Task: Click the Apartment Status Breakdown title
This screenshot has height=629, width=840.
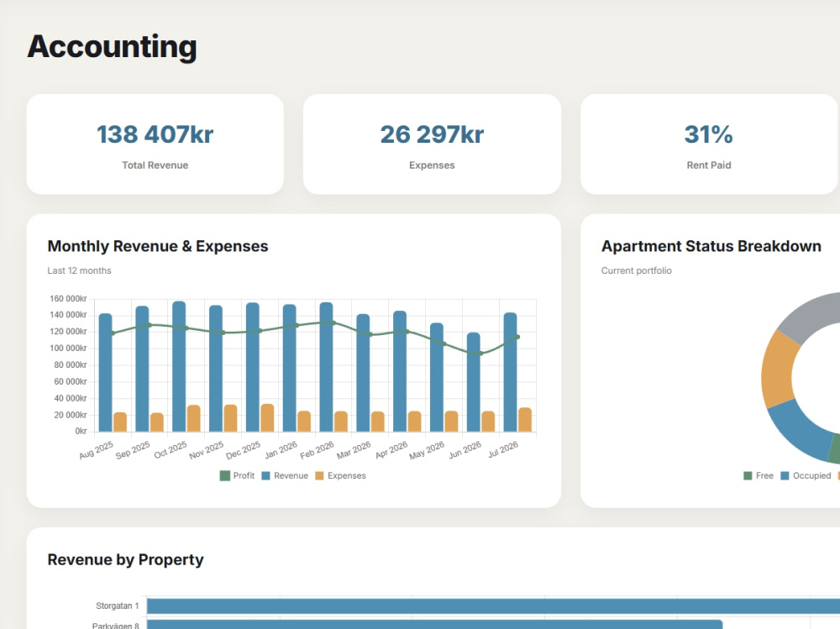Action: 711,246
